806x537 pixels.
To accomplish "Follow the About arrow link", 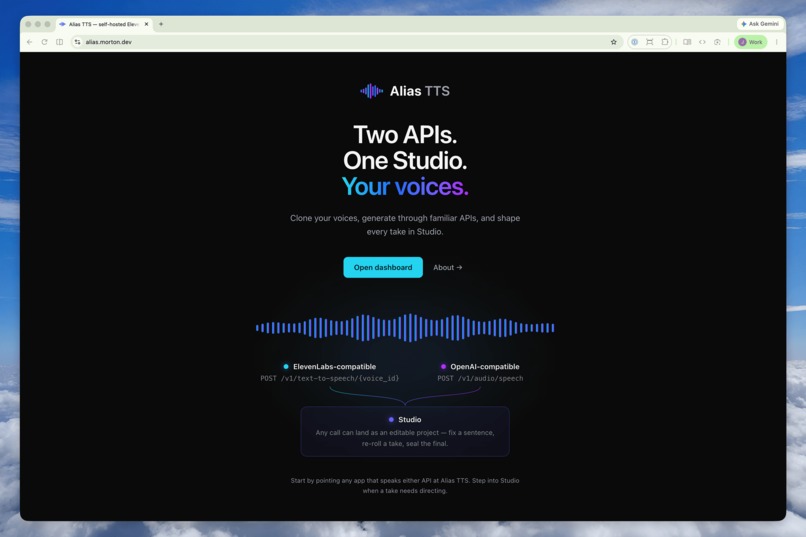I will 448,267.
